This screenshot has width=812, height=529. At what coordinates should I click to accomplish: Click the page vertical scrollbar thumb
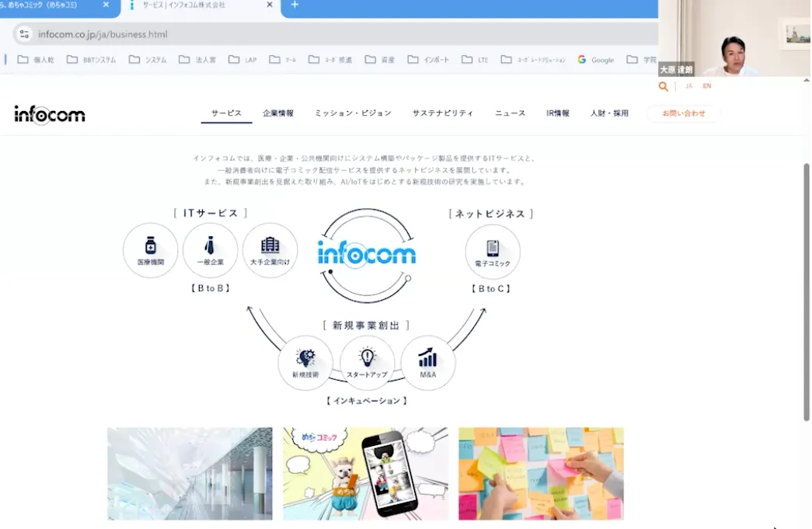click(x=807, y=292)
